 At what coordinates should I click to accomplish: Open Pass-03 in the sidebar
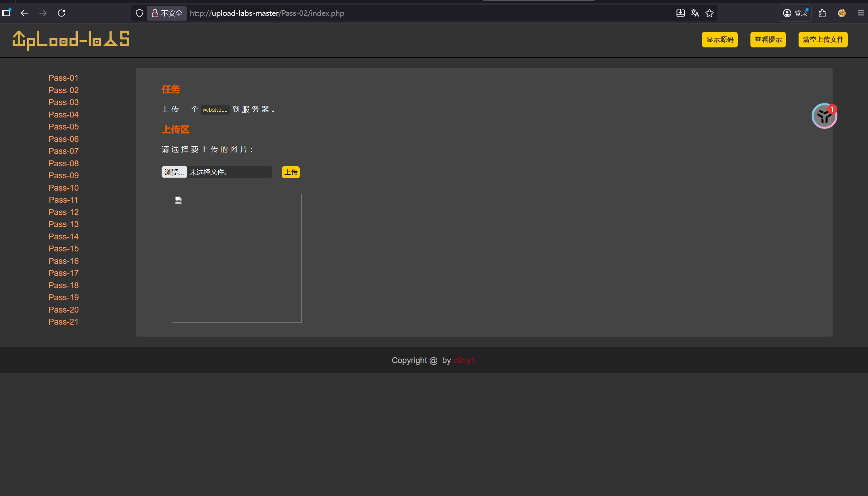pyautogui.click(x=64, y=102)
